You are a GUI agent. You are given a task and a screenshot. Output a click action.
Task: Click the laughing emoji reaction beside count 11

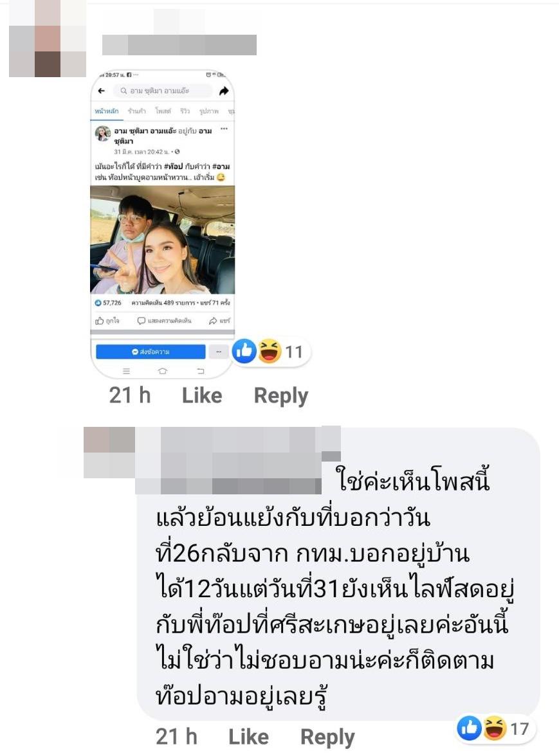pos(269,351)
